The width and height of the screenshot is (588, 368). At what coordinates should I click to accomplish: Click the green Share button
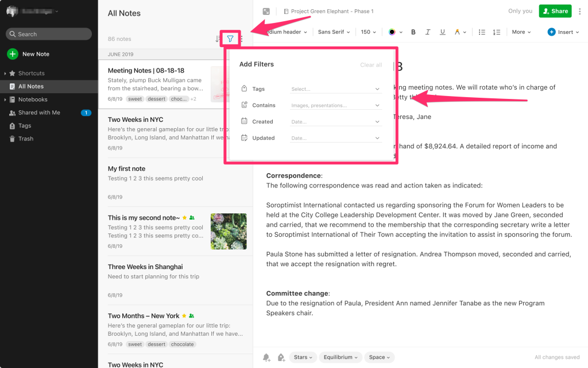coord(555,11)
